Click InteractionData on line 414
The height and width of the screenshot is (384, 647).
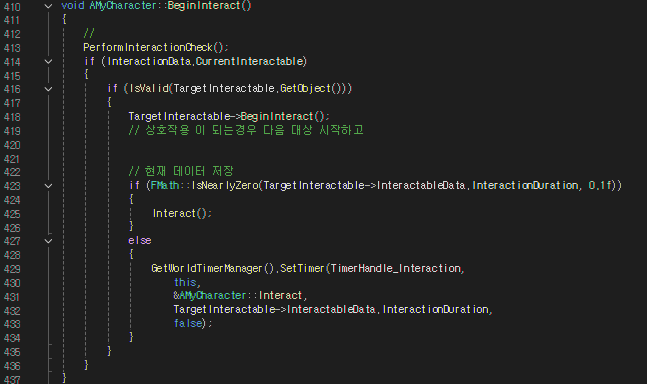tap(149, 61)
